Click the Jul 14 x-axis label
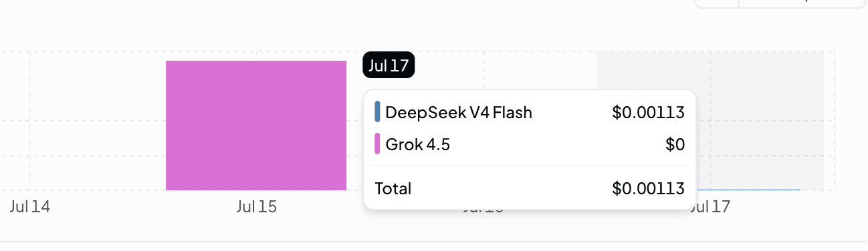 30,207
